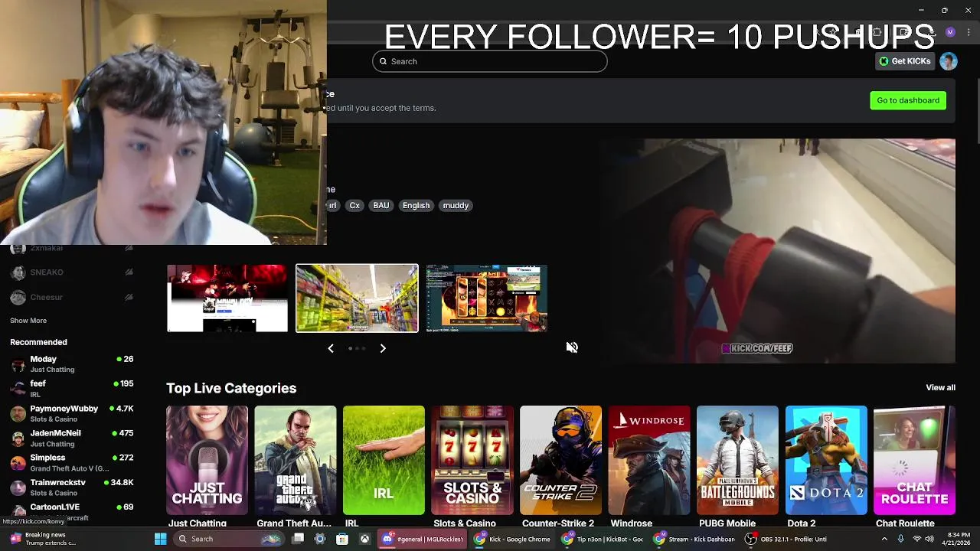The height and width of the screenshot is (551, 980).
Task: Open the red gaming stream thumbnail
Action: point(227,298)
